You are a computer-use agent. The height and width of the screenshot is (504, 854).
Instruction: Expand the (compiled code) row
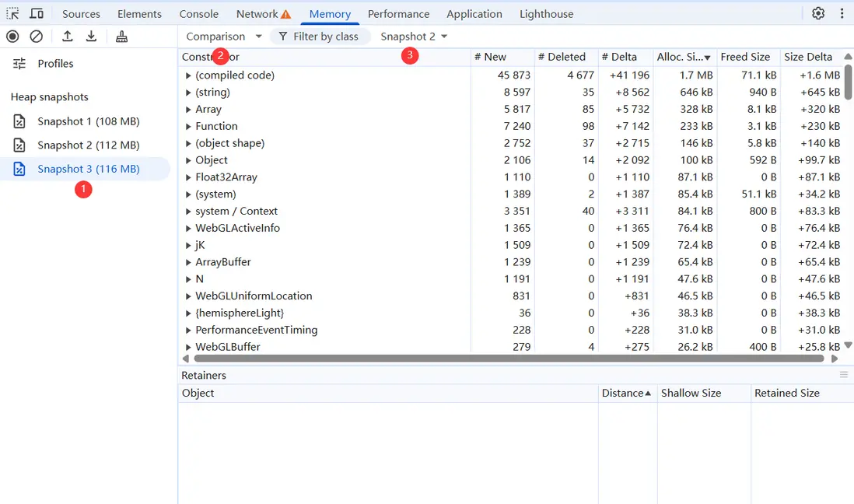(x=188, y=75)
